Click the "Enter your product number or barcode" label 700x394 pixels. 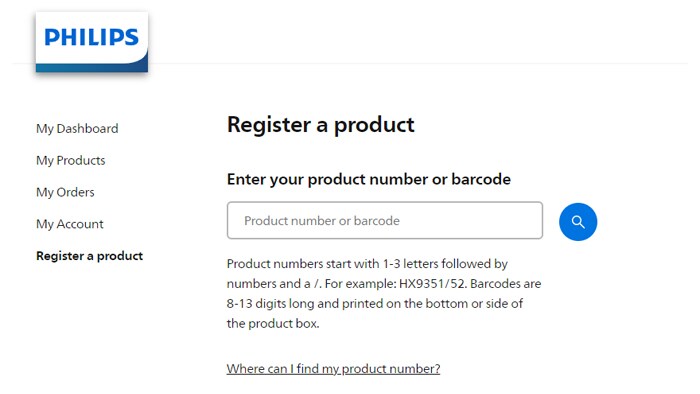click(x=369, y=179)
